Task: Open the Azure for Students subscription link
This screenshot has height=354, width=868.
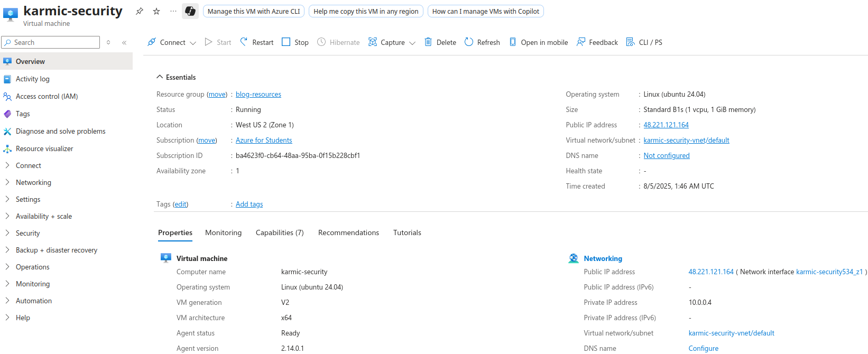Action: tap(264, 141)
